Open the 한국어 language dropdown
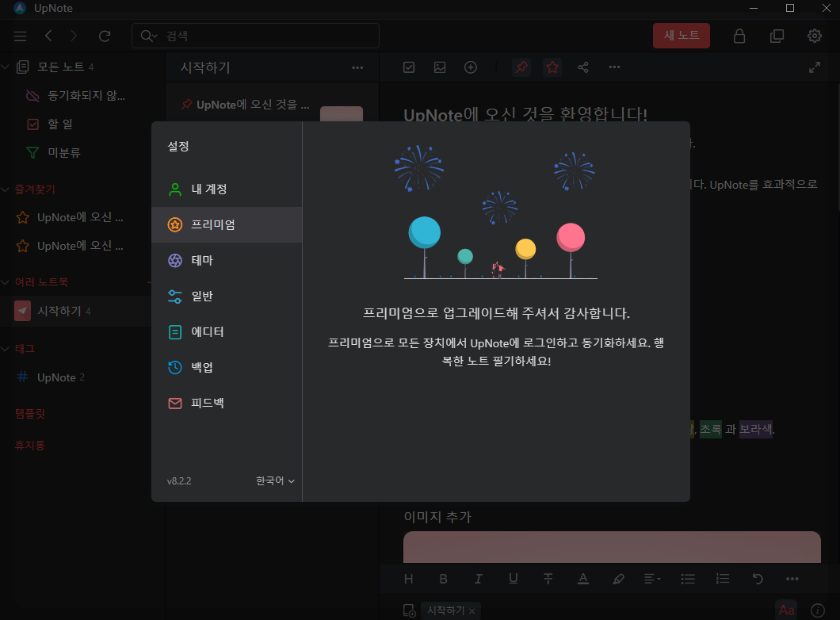This screenshot has width=840, height=620. (x=275, y=480)
